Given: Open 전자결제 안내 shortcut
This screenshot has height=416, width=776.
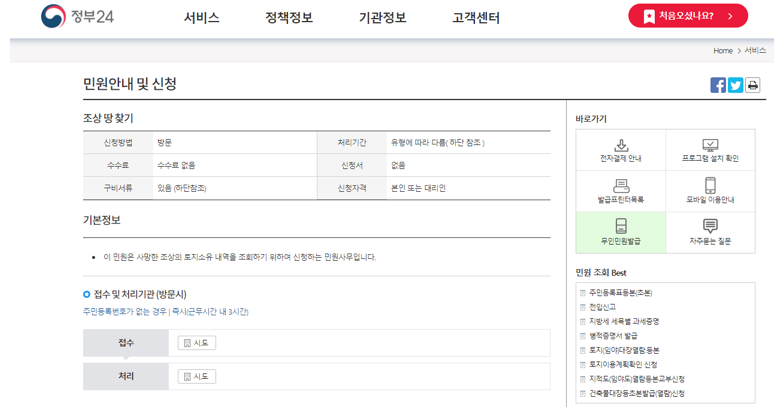Looking at the screenshot, I should (621, 150).
